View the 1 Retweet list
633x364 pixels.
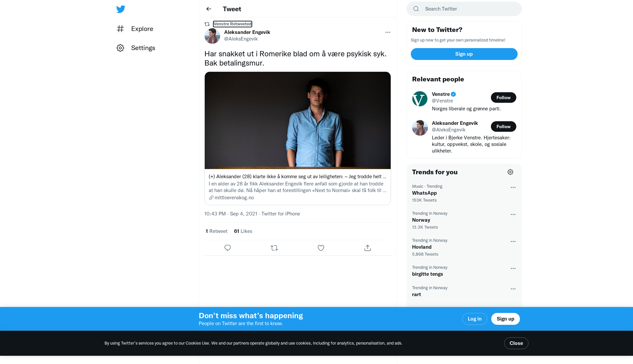[217, 231]
